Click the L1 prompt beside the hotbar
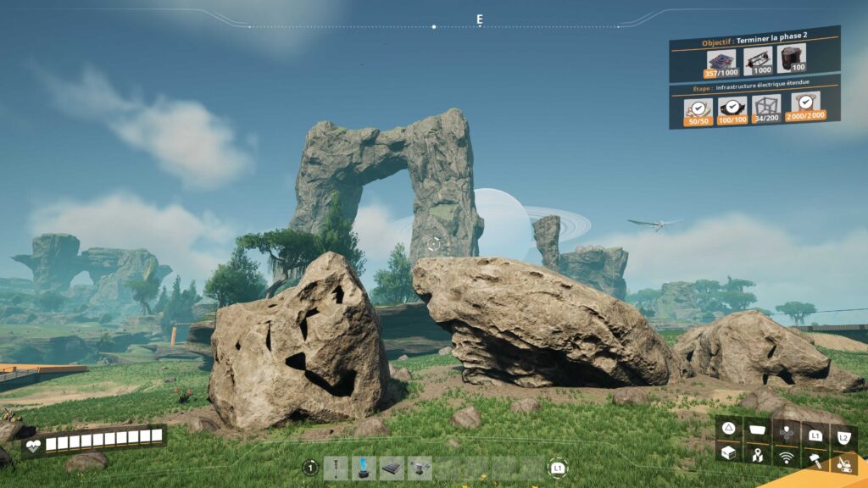The height and width of the screenshot is (488, 868). (x=558, y=468)
